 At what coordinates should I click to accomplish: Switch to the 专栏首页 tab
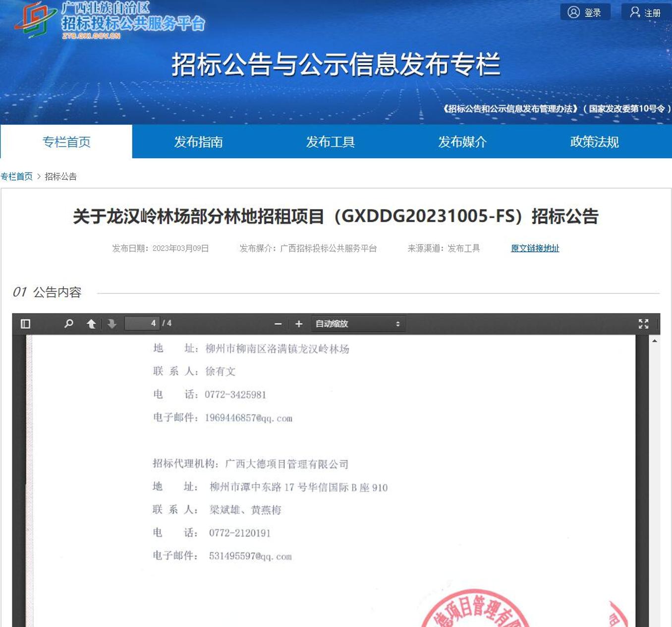click(x=66, y=142)
